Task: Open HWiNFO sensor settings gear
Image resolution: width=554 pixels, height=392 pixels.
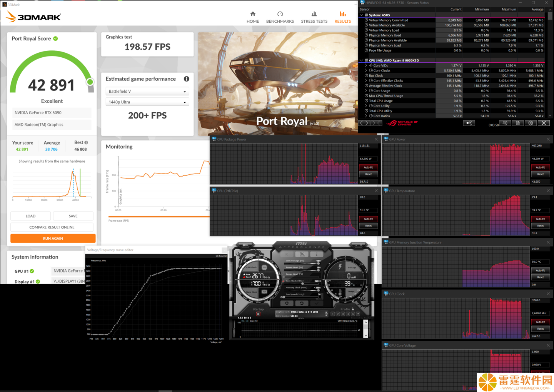Action: 531,123
